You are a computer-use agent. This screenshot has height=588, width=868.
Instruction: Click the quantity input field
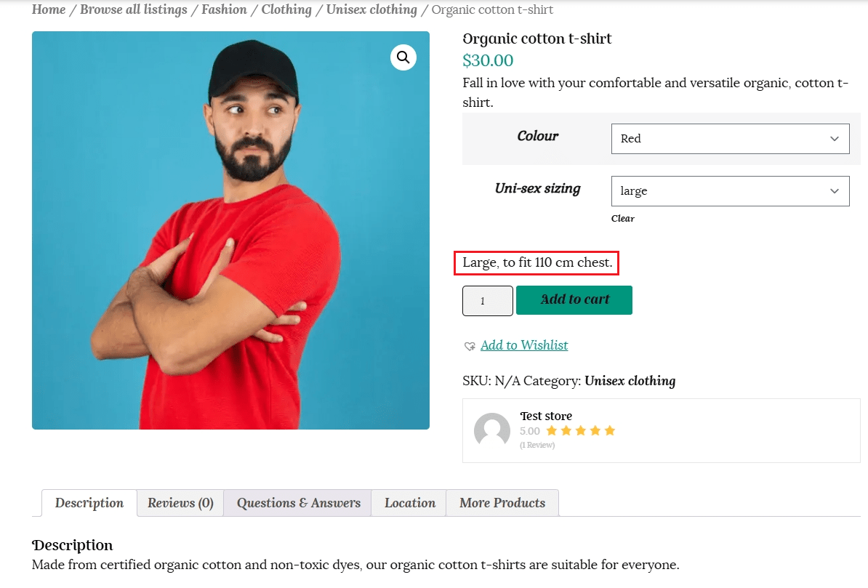tap(487, 301)
